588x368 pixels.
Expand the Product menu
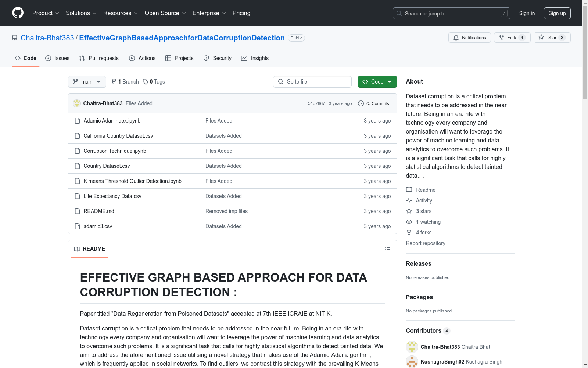[46, 13]
